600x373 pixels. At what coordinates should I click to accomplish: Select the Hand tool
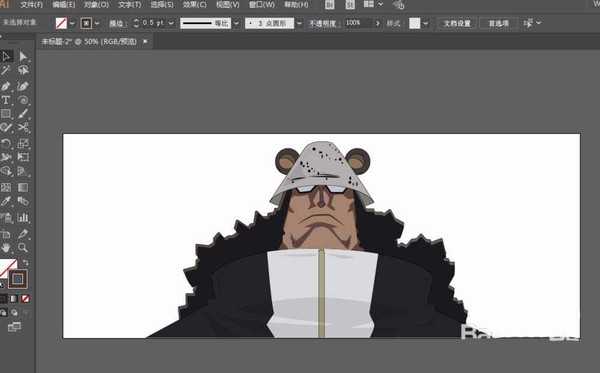[6, 248]
